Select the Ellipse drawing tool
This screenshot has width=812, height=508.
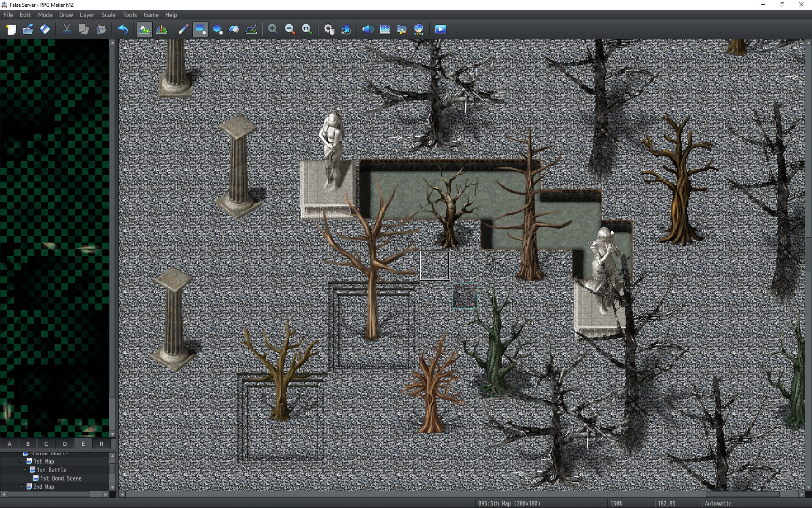point(217,29)
